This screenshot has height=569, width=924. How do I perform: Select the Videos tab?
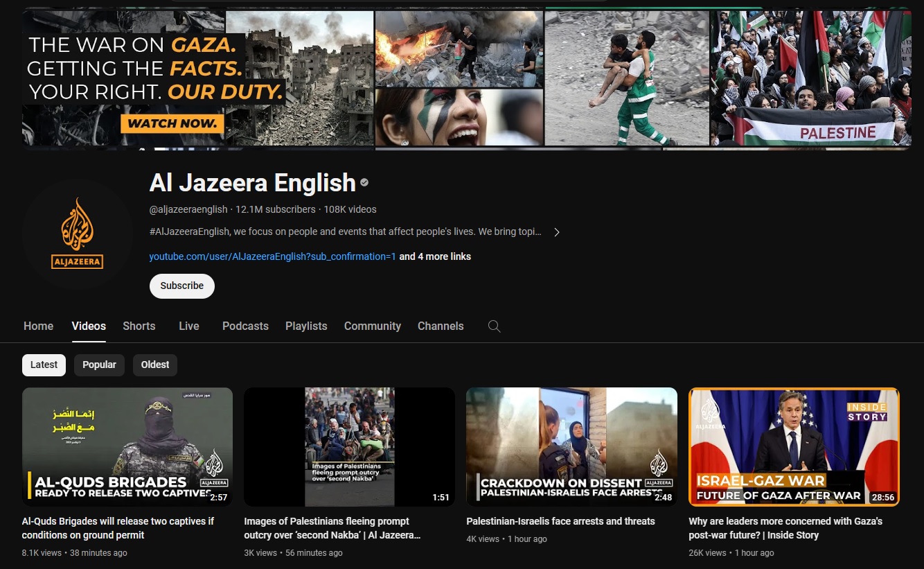click(89, 326)
